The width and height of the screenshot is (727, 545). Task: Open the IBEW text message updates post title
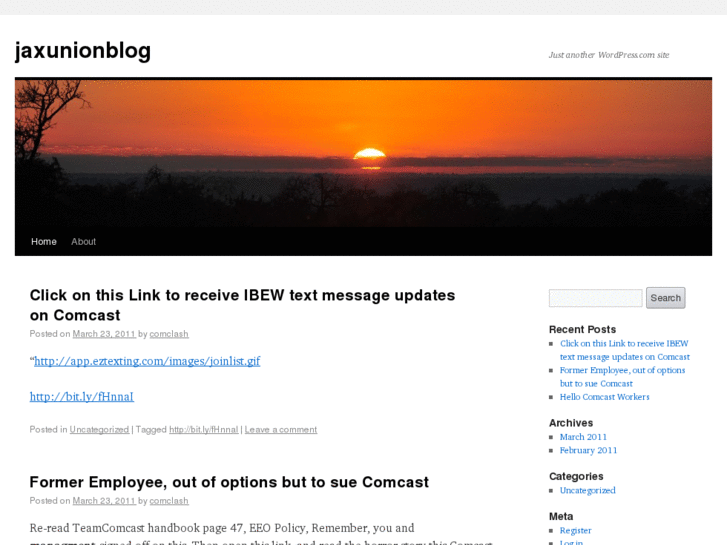(242, 305)
